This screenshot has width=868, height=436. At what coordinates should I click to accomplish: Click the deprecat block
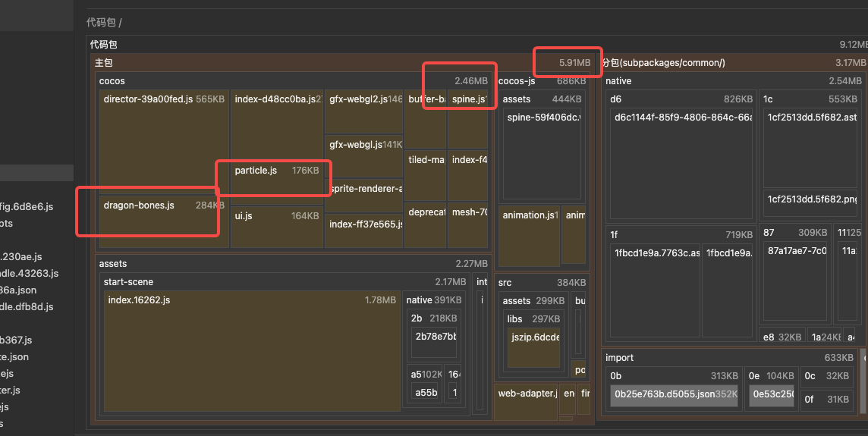point(425,224)
